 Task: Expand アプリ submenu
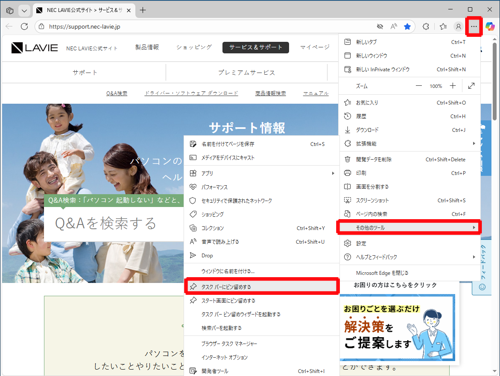point(261,173)
